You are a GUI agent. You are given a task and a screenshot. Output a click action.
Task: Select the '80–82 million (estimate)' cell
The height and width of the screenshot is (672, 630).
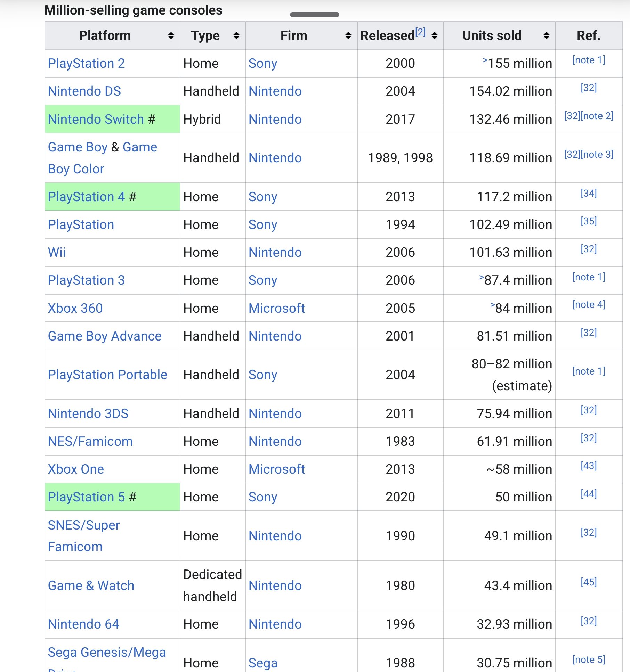tap(499, 375)
